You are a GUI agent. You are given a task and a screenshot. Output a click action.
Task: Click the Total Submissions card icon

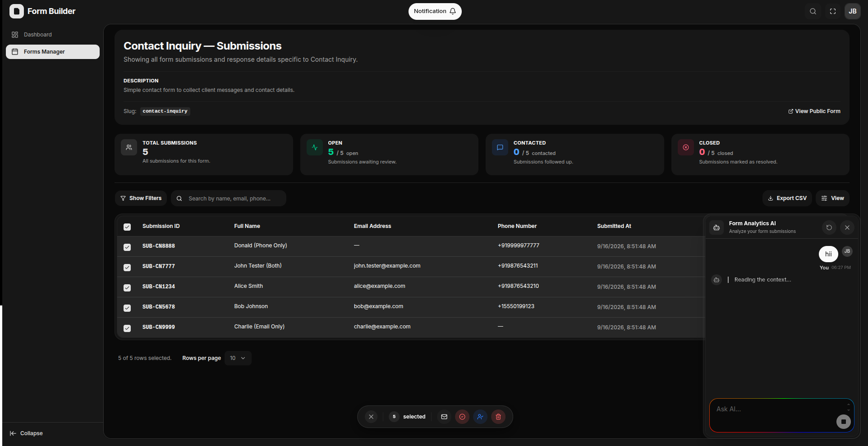pos(129,147)
